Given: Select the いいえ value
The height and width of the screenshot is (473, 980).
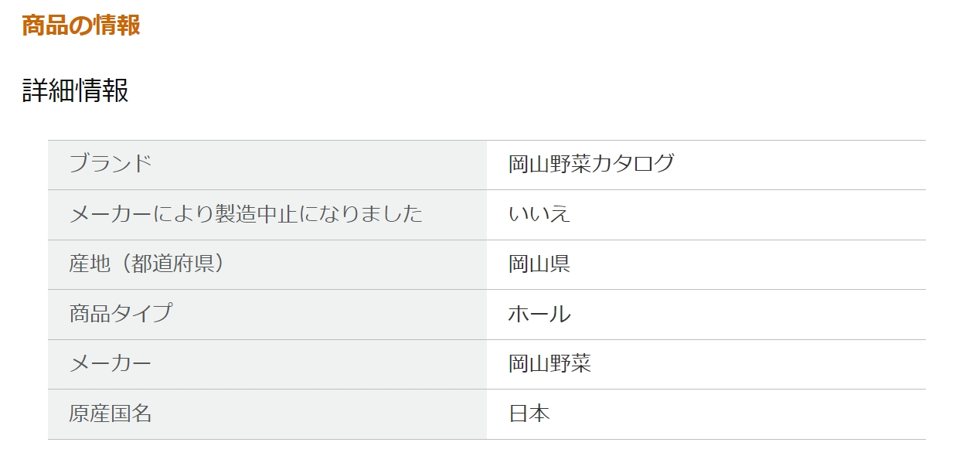Looking at the screenshot, I should [x=539, y=214].
